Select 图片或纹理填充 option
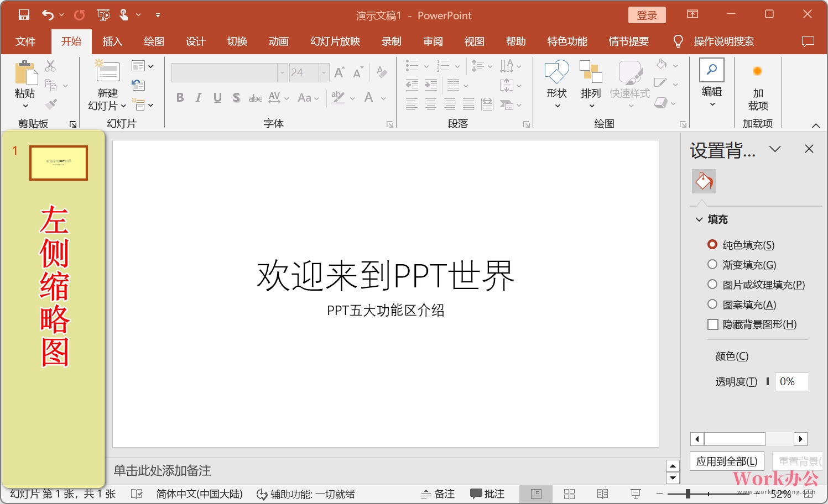828x504 pixels. click(756, 285)
